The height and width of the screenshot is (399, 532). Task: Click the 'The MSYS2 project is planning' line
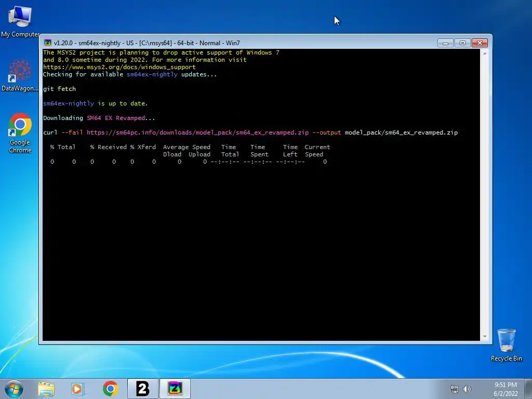[x=161, y=52]
